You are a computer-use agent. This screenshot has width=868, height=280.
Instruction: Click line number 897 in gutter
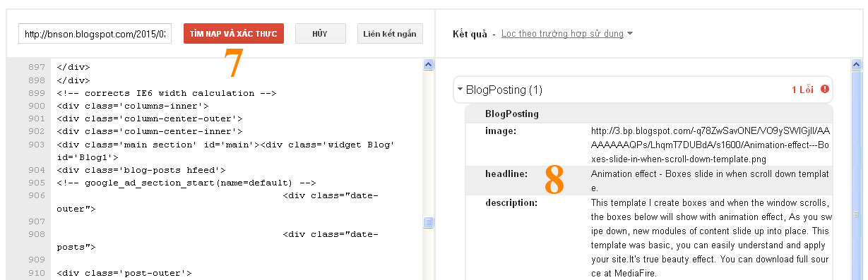click(37, 67)
